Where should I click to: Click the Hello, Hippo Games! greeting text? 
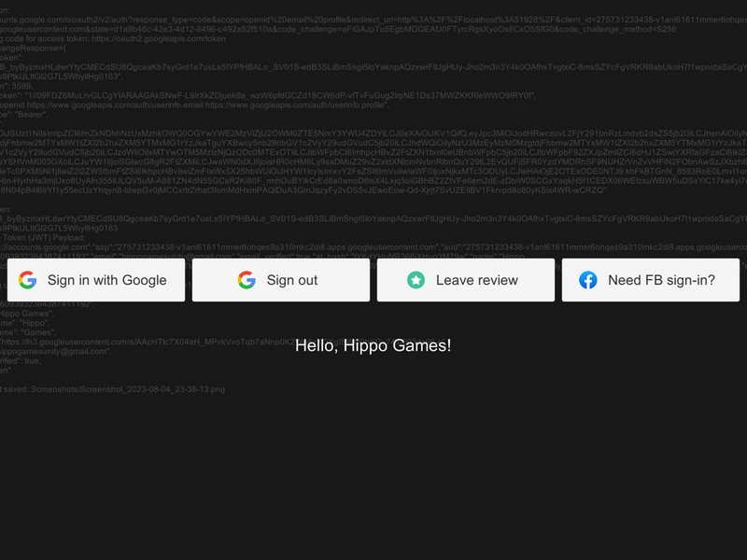coord(373,345)
